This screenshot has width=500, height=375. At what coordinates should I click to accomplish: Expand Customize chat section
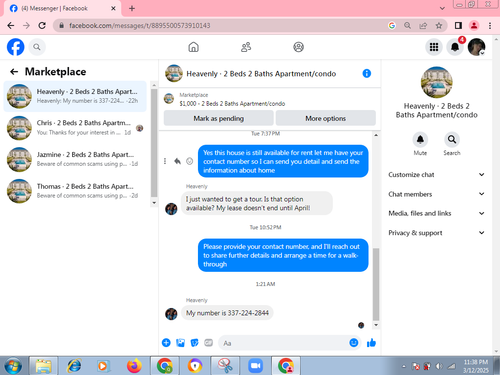(x=436, y=175)
